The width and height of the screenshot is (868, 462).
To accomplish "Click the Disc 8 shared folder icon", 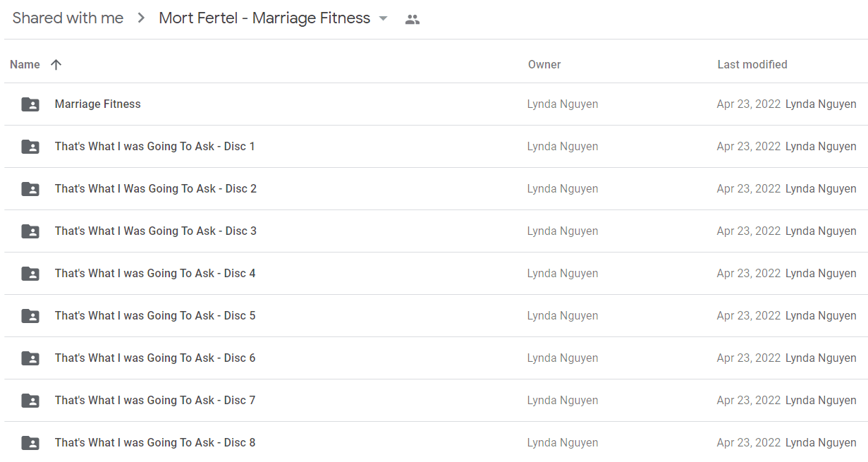I will pos(30,443).
